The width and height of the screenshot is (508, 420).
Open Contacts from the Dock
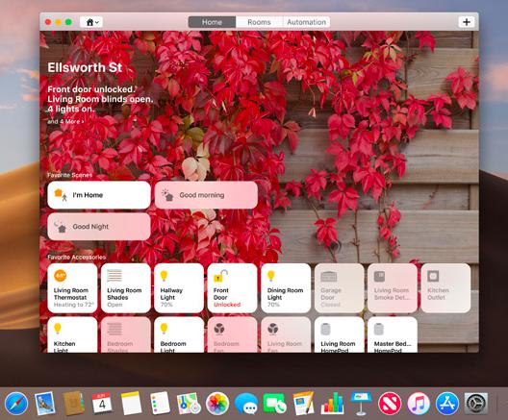pyautogui.click(x=73, y=403)
